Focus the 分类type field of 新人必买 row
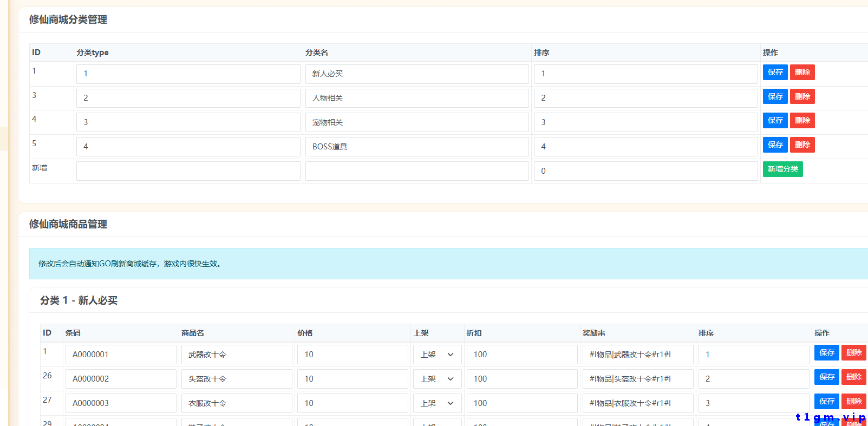Image resolution: width=868 pixels, height=426 pixels. [188, 74]
